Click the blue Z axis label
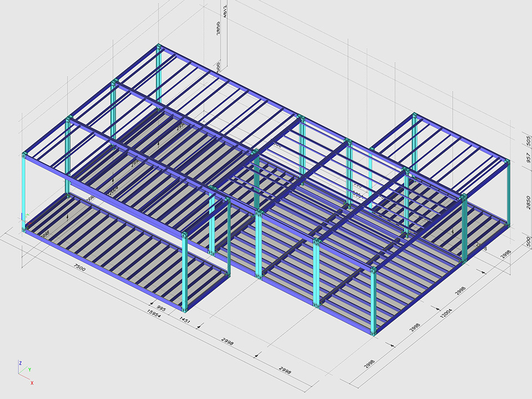Viewport: 532px width, 399px height. click(x=20, y=363)
